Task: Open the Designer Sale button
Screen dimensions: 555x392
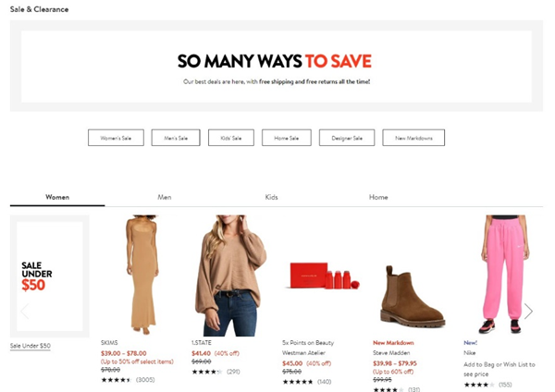Action: tap(347, 138)
